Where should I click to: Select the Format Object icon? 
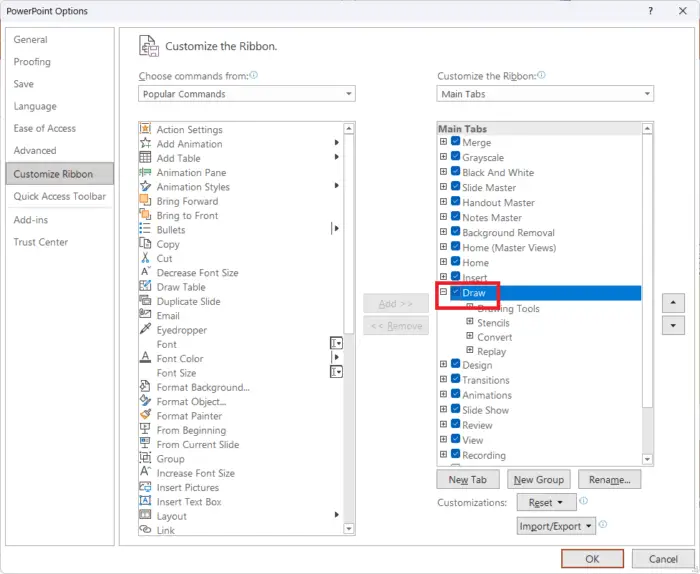[145, 400]
